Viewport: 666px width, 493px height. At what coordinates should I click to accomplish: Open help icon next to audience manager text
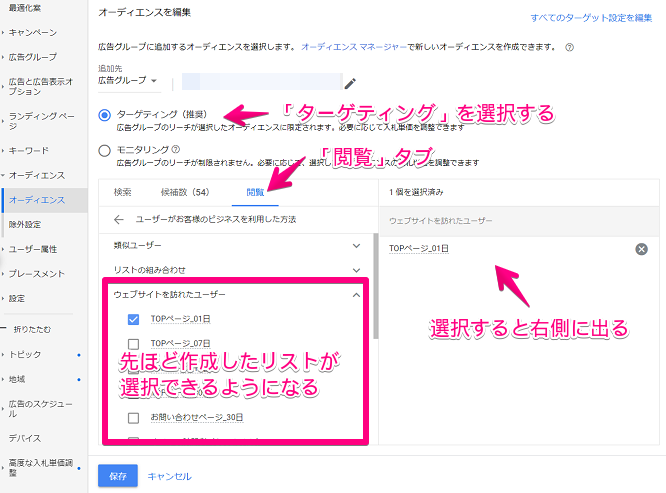coord(570,47)
